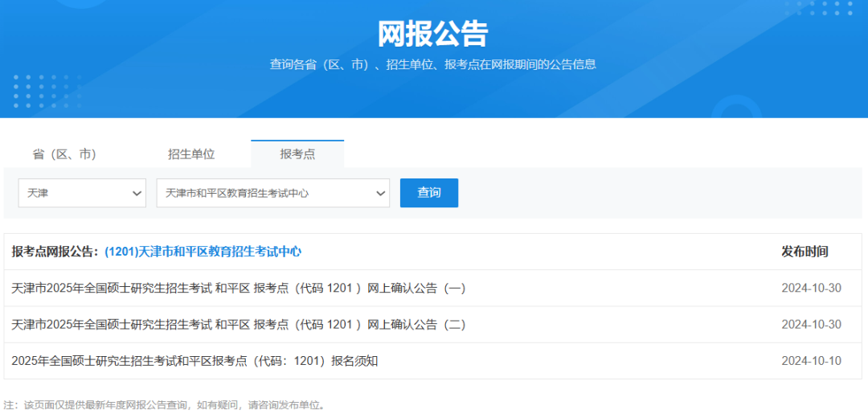Click the chevron arrow on 天津 dropdown
Screen dimensions: 868x418
point(136,193)
